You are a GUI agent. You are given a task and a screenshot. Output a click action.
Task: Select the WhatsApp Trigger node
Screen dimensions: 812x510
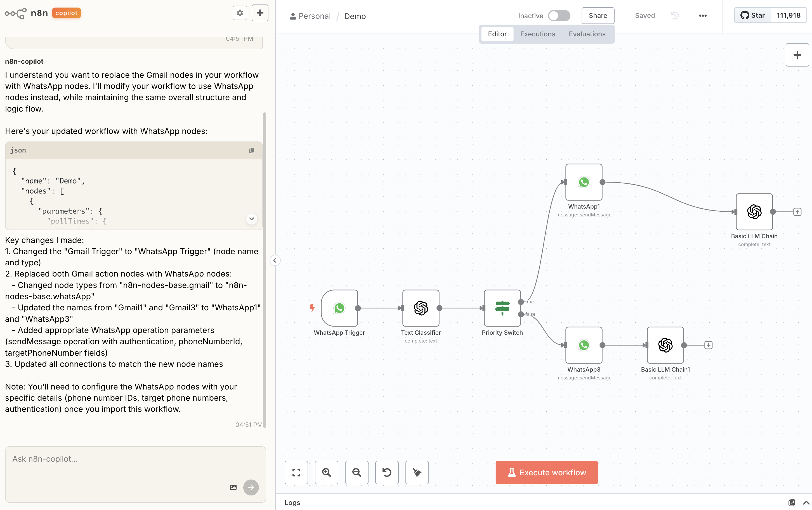click(x=339, y=308)
